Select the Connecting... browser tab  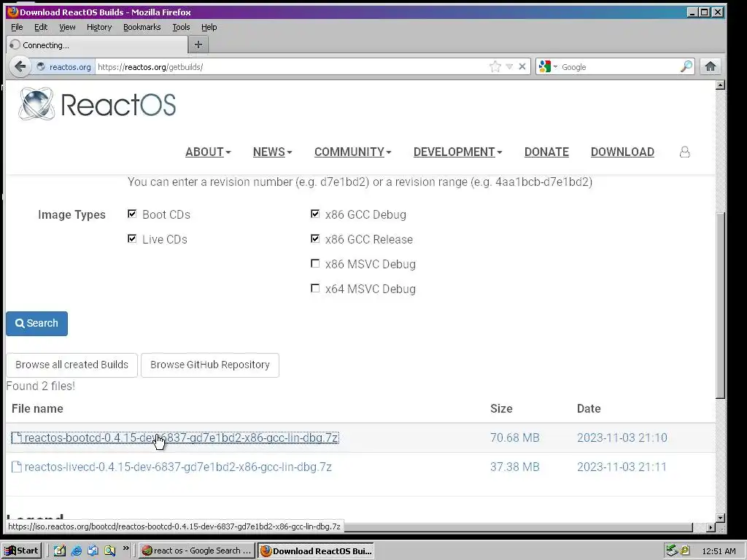(97, 44)
